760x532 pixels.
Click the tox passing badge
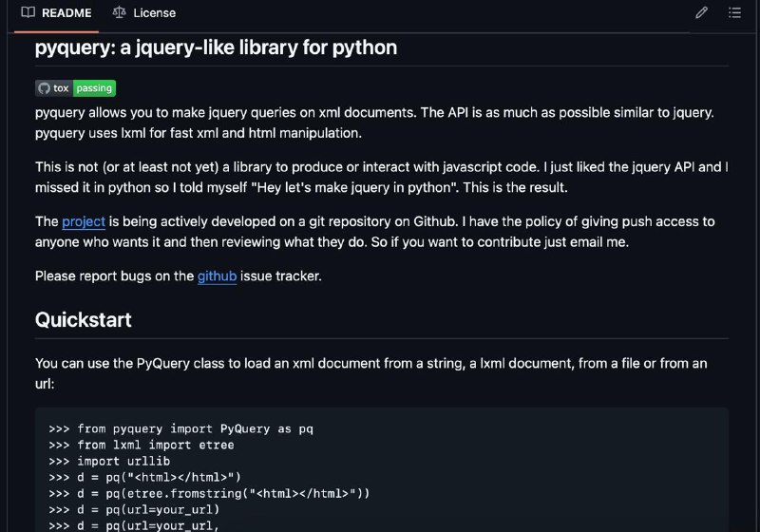(x=76, y=88)
